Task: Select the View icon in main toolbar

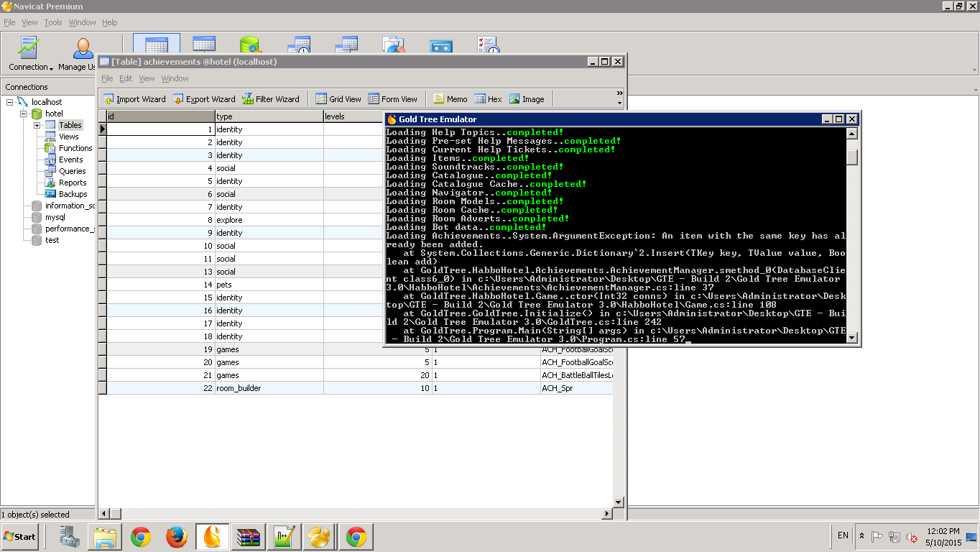Action: coord(204,45)
